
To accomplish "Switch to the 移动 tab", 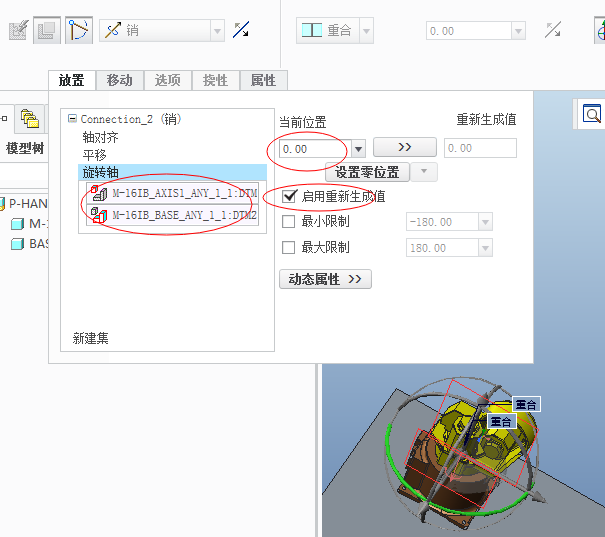I will [120, 80].
